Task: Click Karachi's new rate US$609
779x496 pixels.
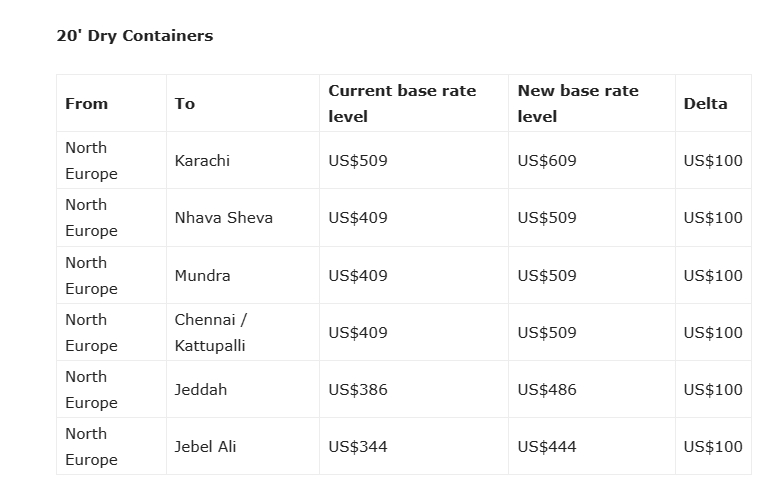Action: point(547,161)
